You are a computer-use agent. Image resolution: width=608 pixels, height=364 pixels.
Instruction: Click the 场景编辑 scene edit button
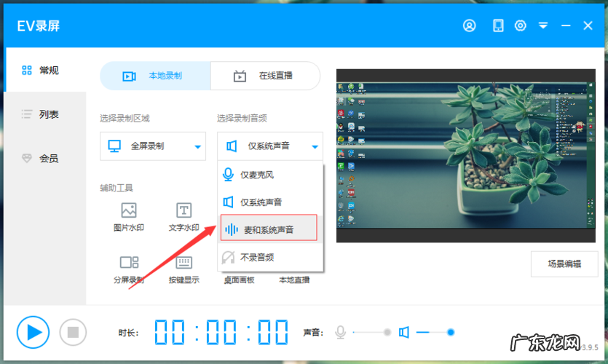[564, 264]
